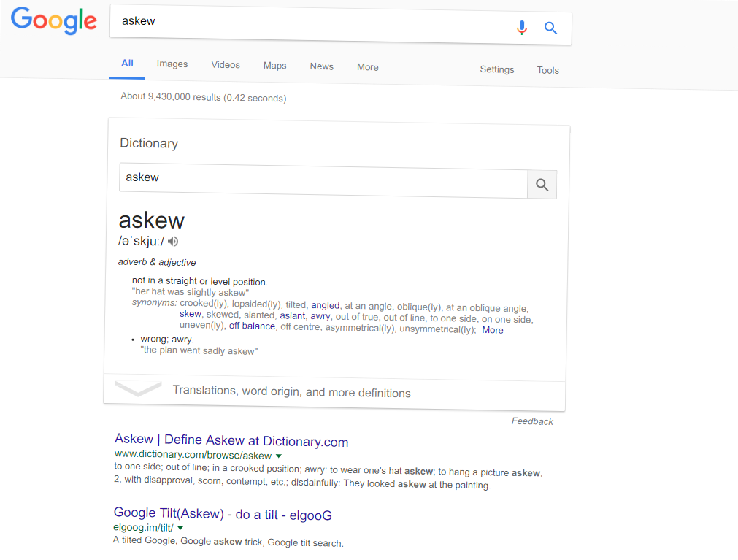The height and width of the screenshot is (560, 738).
Task: Play the askew pronunciation audio
Action: [173, 242]
